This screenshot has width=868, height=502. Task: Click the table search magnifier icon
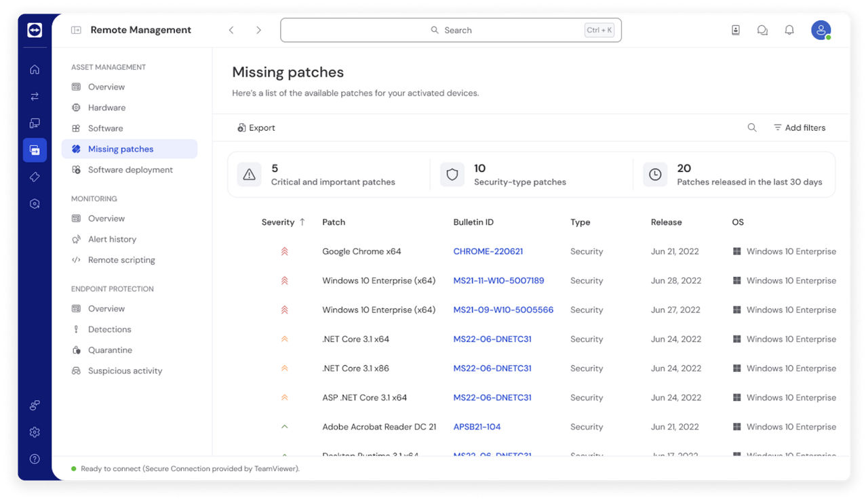pos(752,127)
